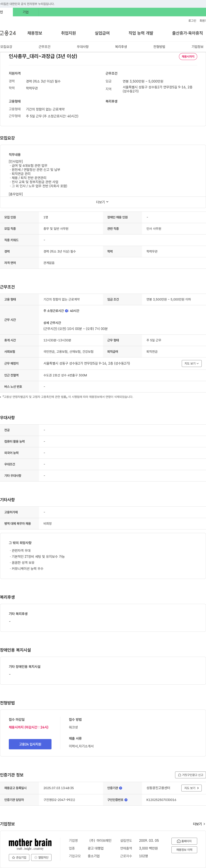
Task: Click company name (주) 마더브레인
Action: point(100,840)
